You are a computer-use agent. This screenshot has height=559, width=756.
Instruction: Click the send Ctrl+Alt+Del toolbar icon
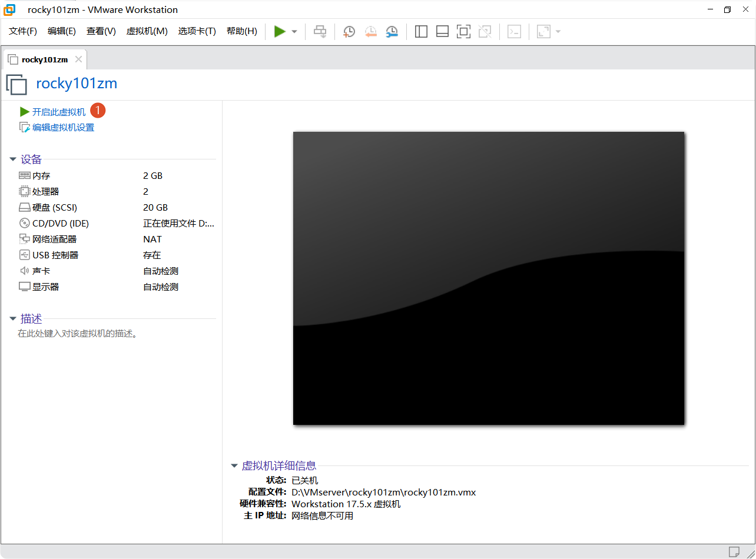tap(320, 32)
